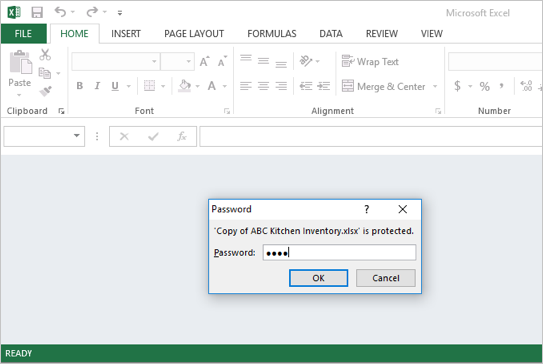Click into the formula bar
Image resolution: width=543 pixels, height=364 pixels.
click(371, 136)
